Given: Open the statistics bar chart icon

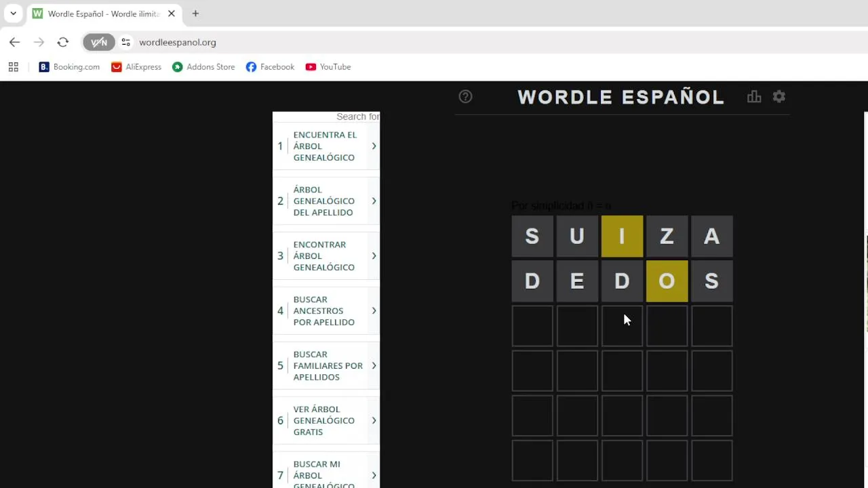Looking at the screenshot, I should click(x=754, y=96).
